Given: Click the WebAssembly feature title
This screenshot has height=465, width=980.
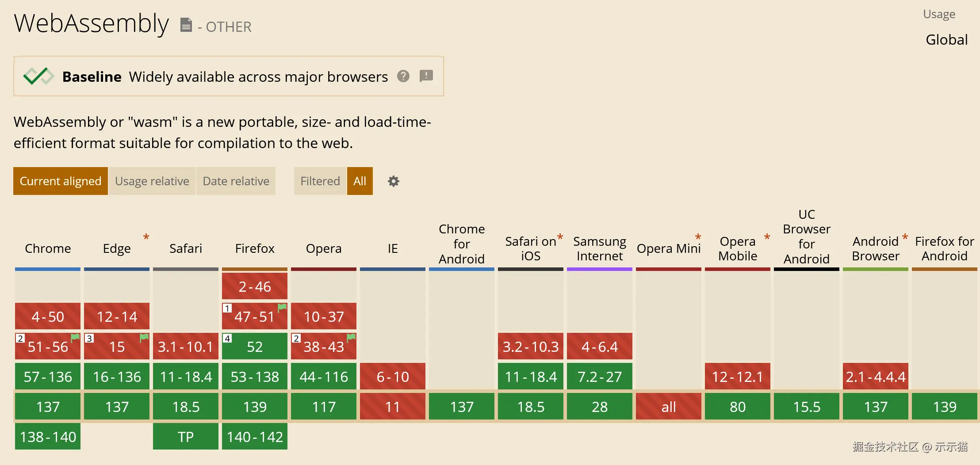Looking at the screenshot, I should click(x=92, y=23).
